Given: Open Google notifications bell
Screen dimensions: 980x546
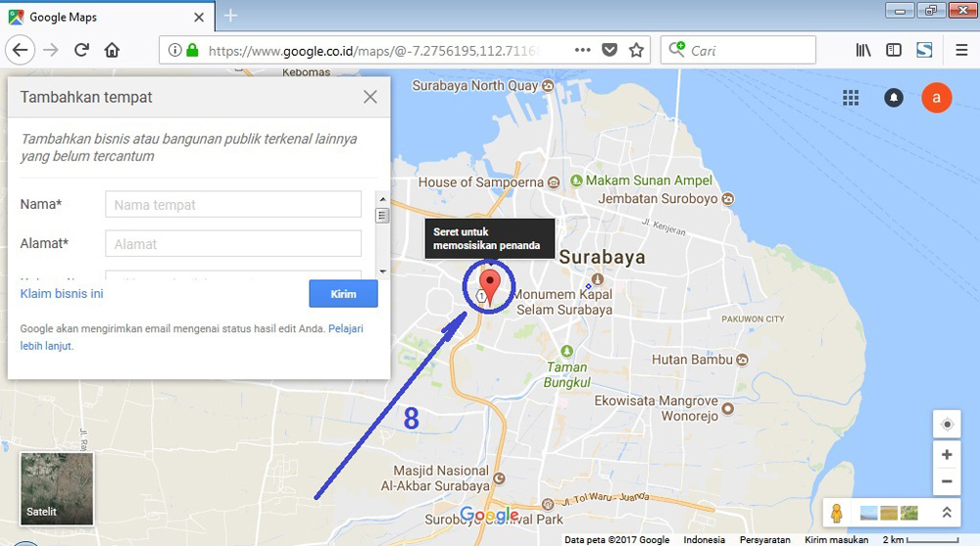Looking at the screenshot, I should [x=894, y=98].
